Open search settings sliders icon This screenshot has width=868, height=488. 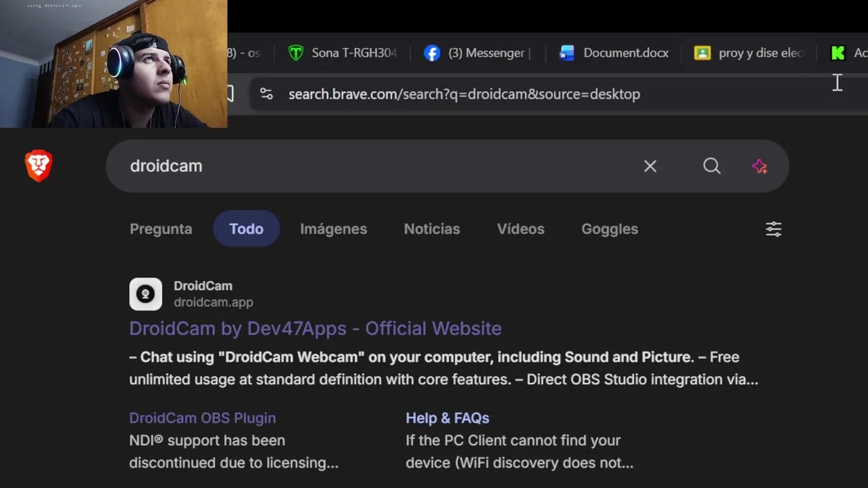coord(774,229)
